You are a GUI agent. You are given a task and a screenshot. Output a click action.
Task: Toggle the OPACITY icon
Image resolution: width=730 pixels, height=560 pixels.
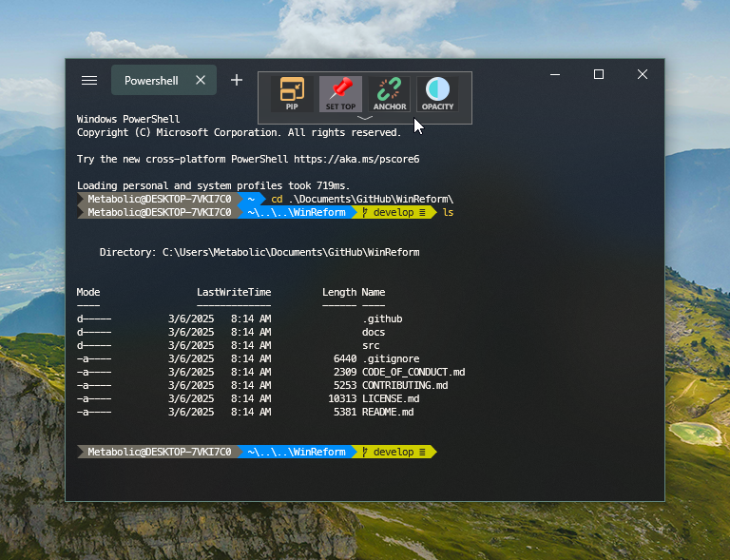[437, 94]
